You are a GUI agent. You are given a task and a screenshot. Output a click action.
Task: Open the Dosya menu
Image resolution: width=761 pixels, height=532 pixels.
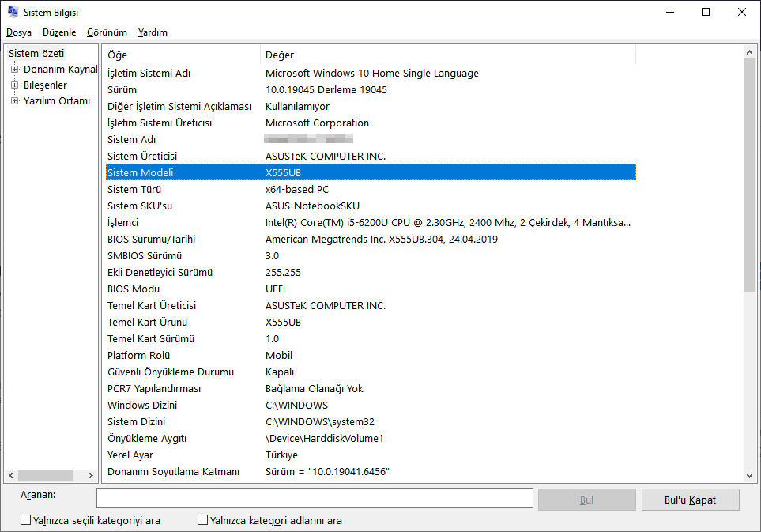tap(19, 32)
